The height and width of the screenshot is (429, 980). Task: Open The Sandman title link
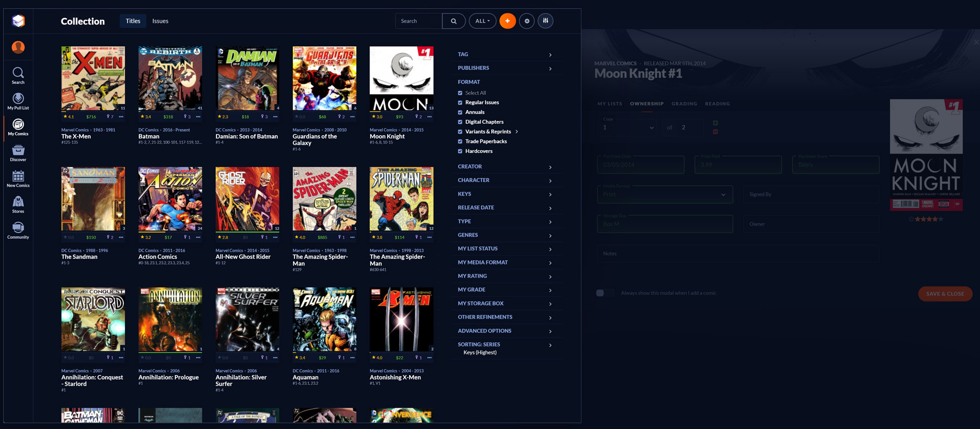pyautogui.click(x=80, y=257)
